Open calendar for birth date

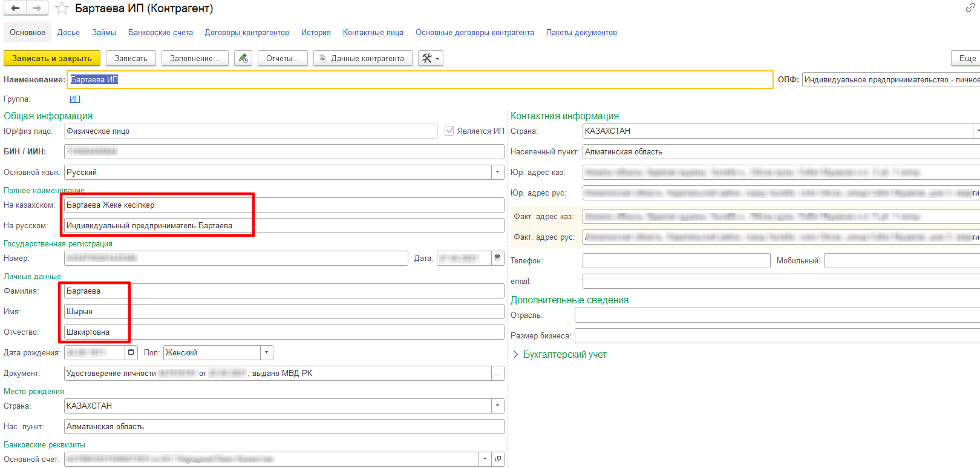(131, 353)
